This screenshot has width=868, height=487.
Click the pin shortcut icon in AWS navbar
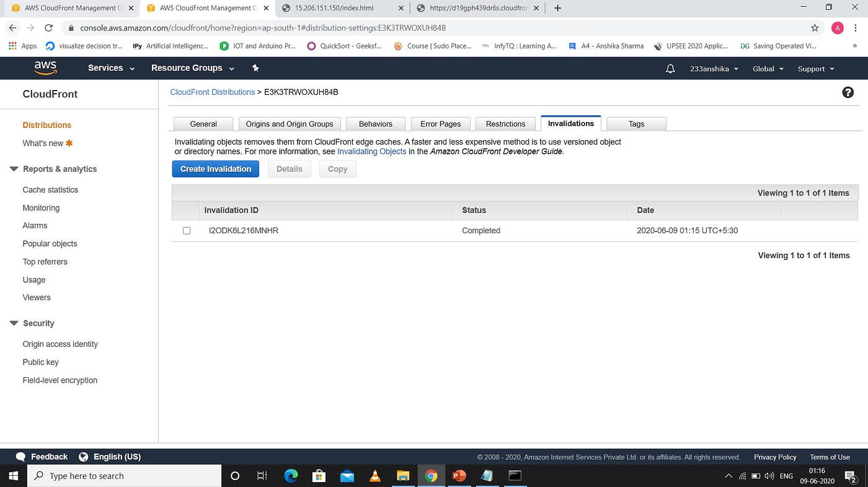click(255, 68)
